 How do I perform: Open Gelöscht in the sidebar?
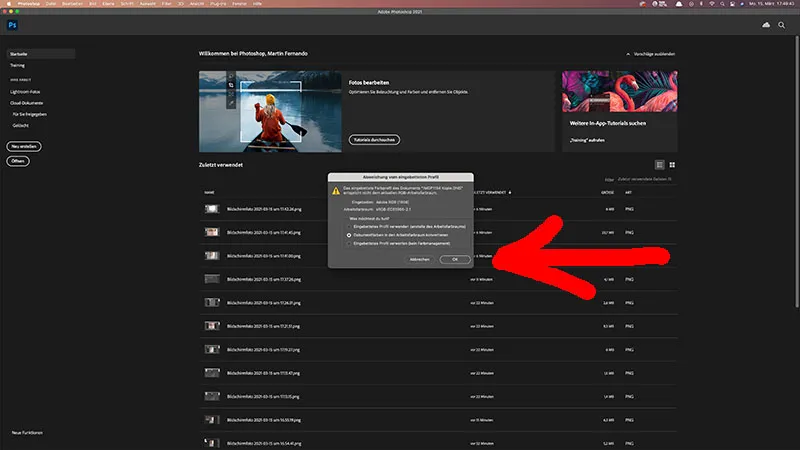pos(20,126)
